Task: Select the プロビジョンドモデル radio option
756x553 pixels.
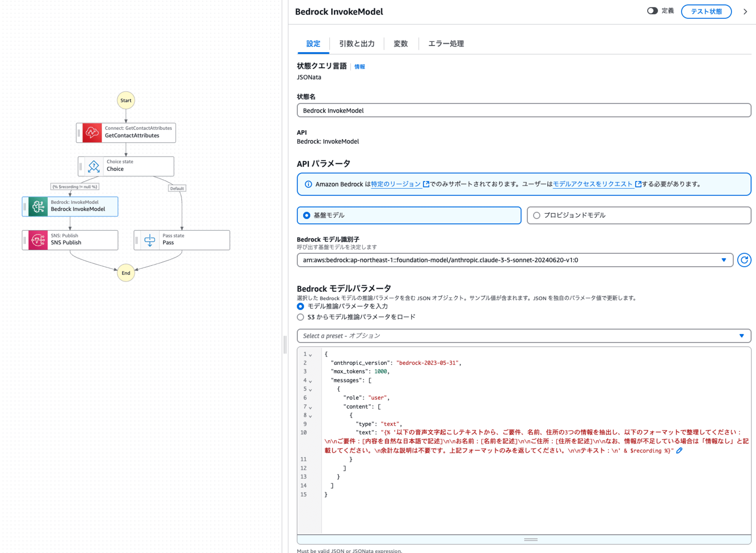Action: [x=536, y=215]
